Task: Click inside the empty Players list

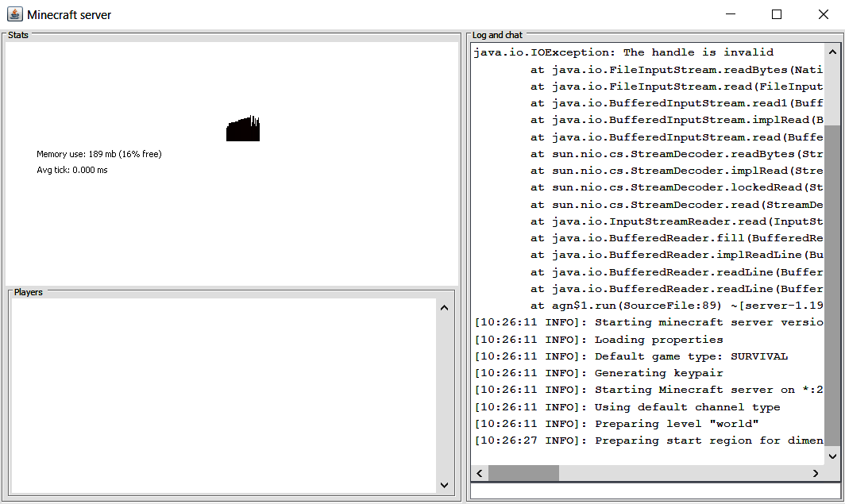Action: 222,395
